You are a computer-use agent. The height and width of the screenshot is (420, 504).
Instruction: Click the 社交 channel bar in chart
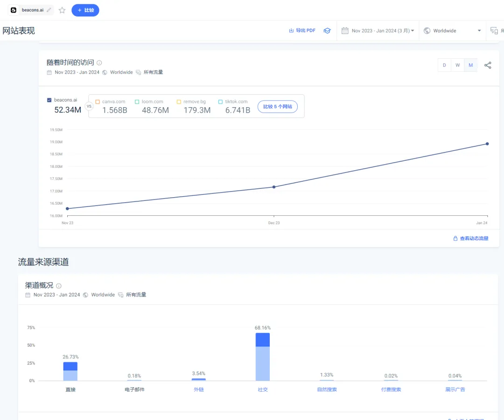tap(262, 357)
